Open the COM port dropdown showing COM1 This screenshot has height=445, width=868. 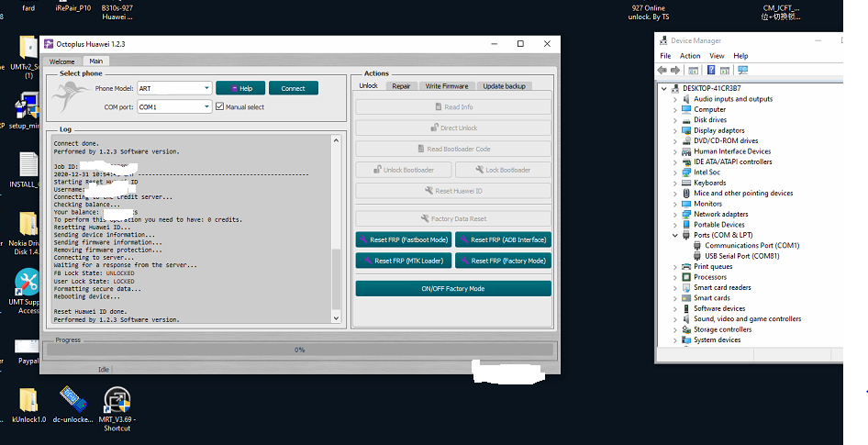point(174,106)
